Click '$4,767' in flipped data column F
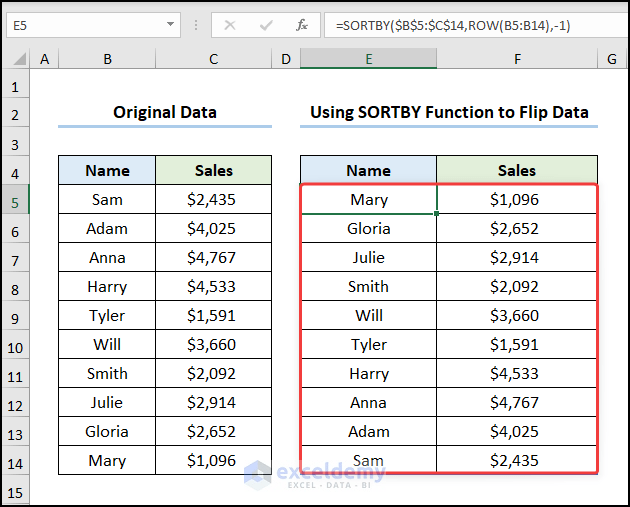This screenshot has height=507, width=630. [x=517, y=402]
